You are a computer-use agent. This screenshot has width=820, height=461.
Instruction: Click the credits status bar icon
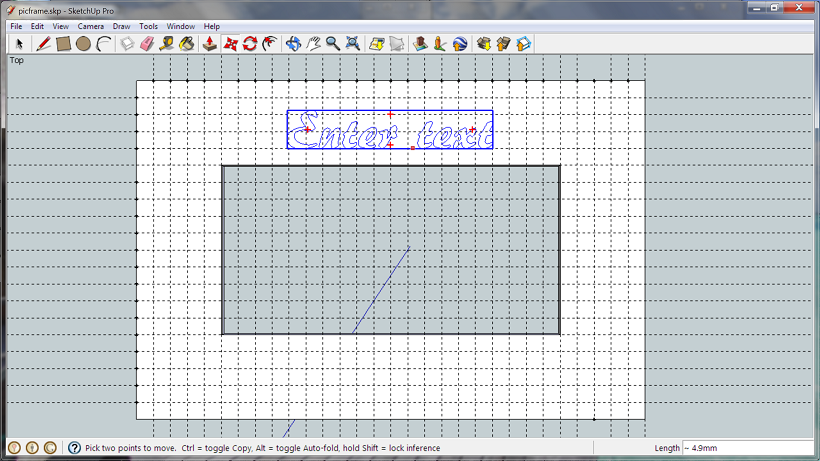tap(32, 448)
